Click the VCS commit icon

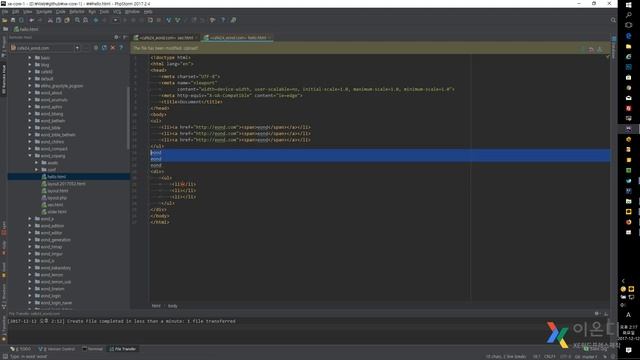[178, 20]
